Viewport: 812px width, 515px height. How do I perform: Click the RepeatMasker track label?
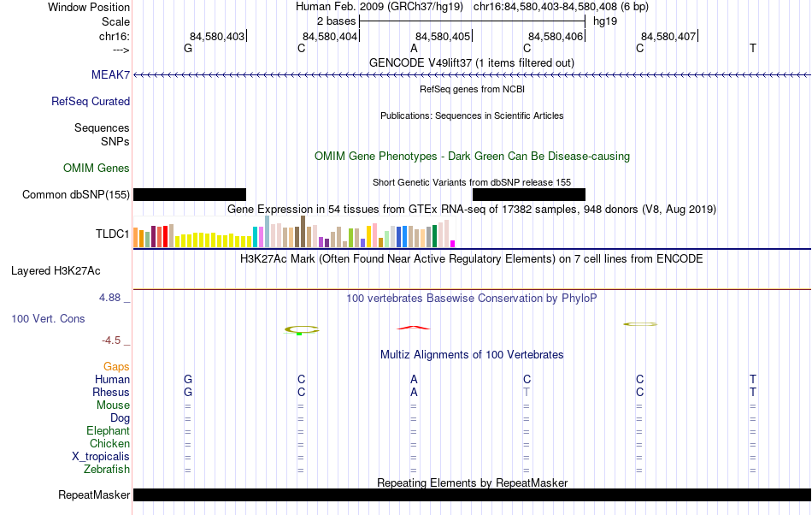pos(94,494)
